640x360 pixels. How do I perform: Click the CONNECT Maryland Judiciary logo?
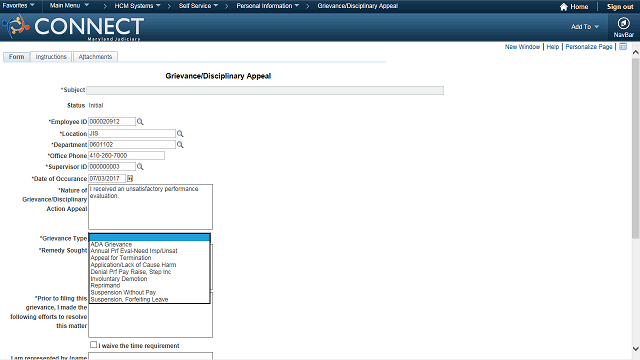(73, 27)
